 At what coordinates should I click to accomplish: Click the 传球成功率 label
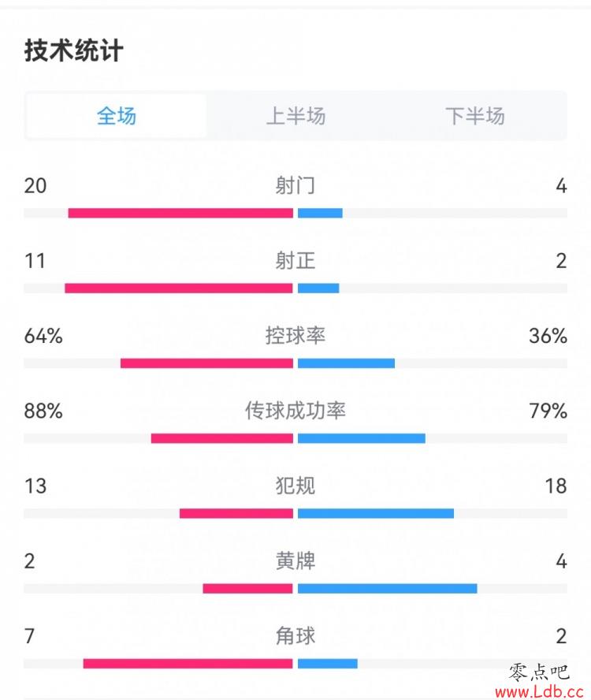coord(295,410)
